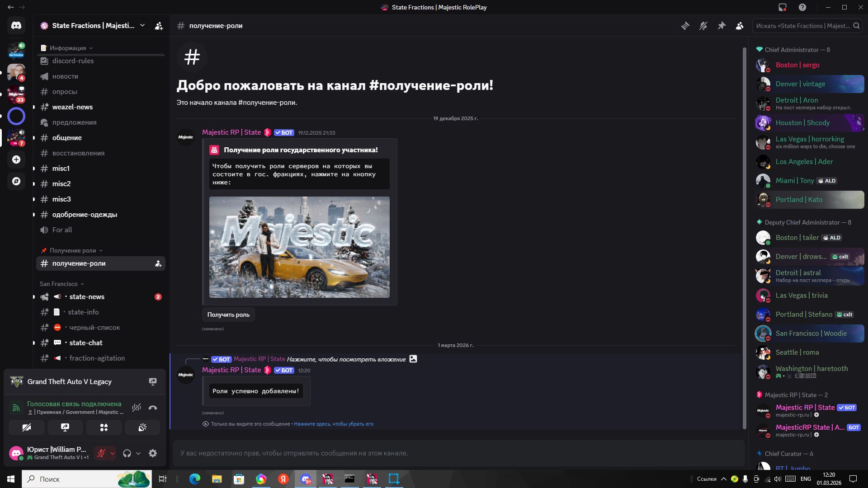This screenshot has width=868, height=488.
Task: Open the Threads icon in channel header
Action: click(685, 26)
